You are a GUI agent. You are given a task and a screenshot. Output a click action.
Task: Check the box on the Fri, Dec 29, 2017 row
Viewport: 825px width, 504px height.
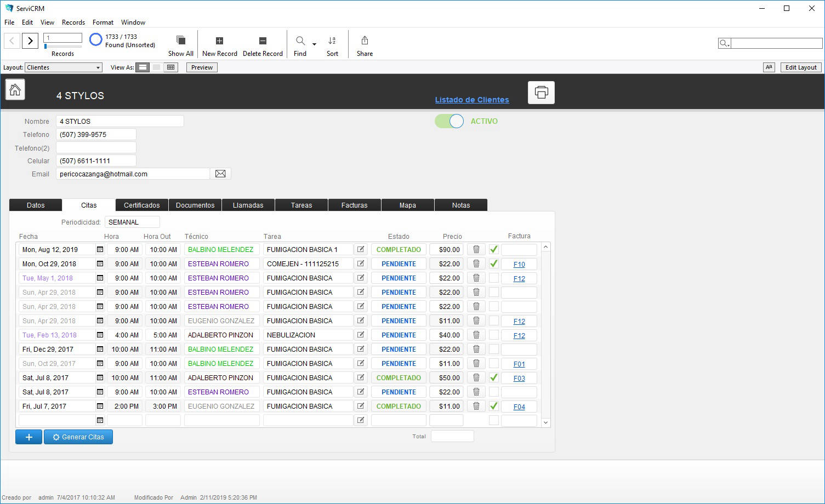click(x=494, y=349)
